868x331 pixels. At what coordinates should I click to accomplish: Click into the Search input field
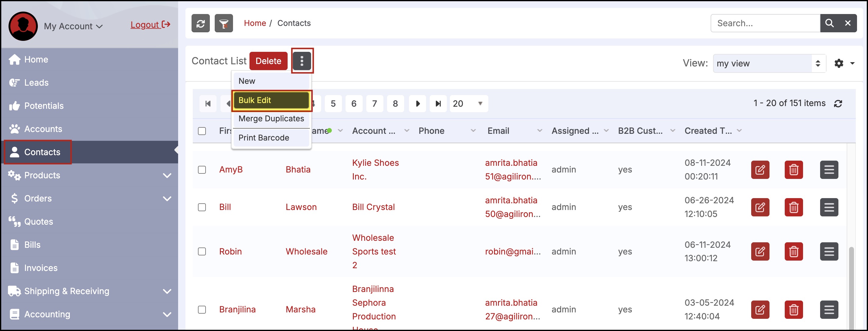click(x=765, y=23)
